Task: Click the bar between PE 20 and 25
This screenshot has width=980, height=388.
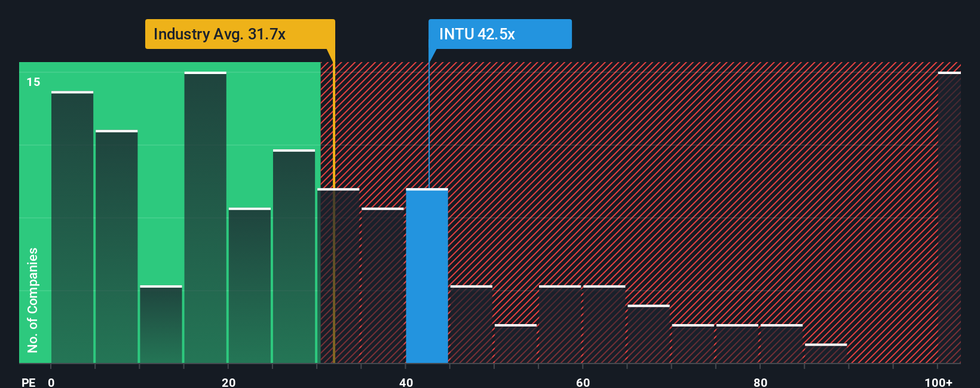Action: click(x=250, y=285)
